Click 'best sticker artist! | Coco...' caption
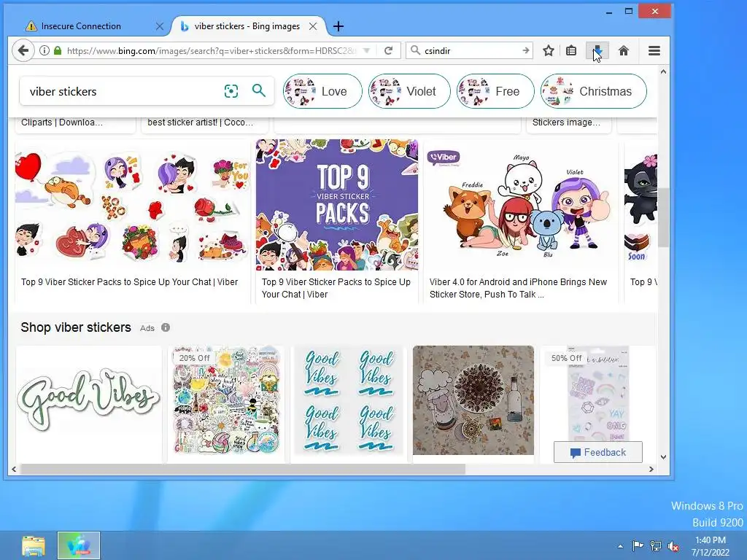Screen dimensions: 747x560 pos(200,122)
